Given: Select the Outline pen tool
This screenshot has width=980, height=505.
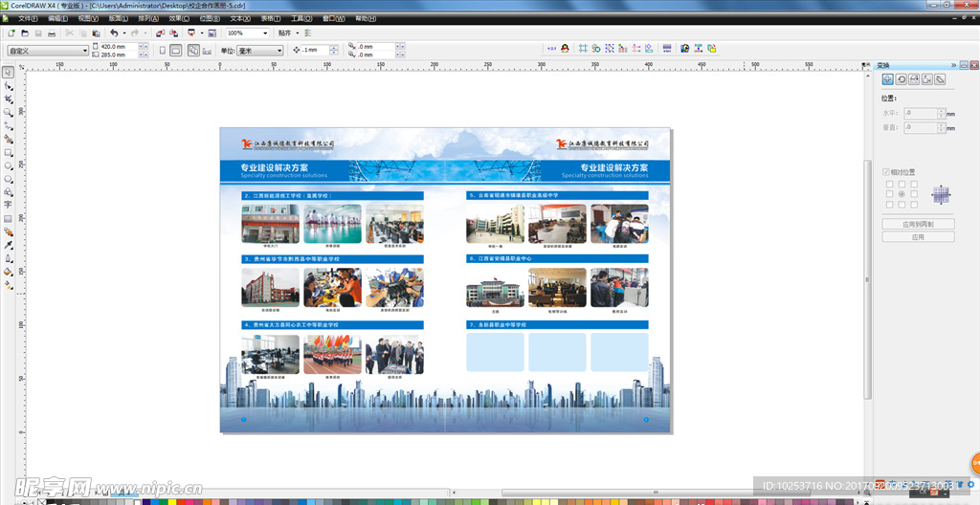Looking at the screenshot, I should coord(8,258).
